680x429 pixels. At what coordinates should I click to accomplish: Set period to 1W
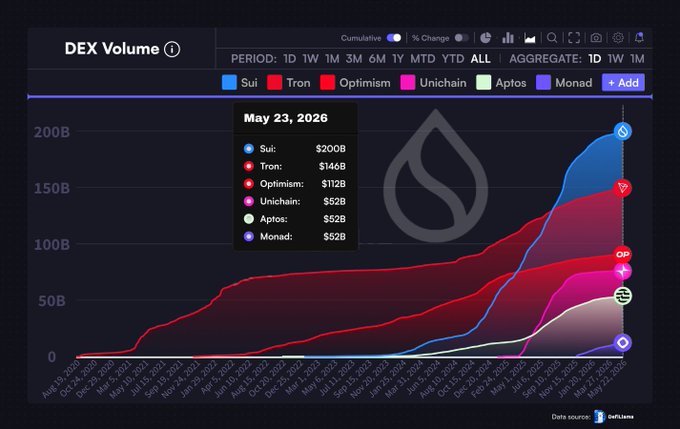tap(311, 59)
